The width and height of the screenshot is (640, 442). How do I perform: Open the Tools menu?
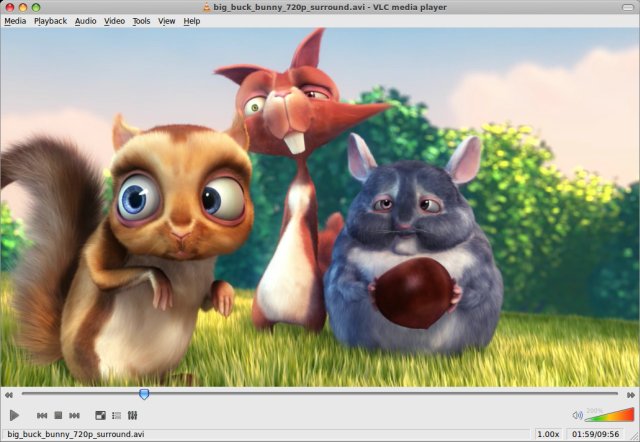coord(141,21)
